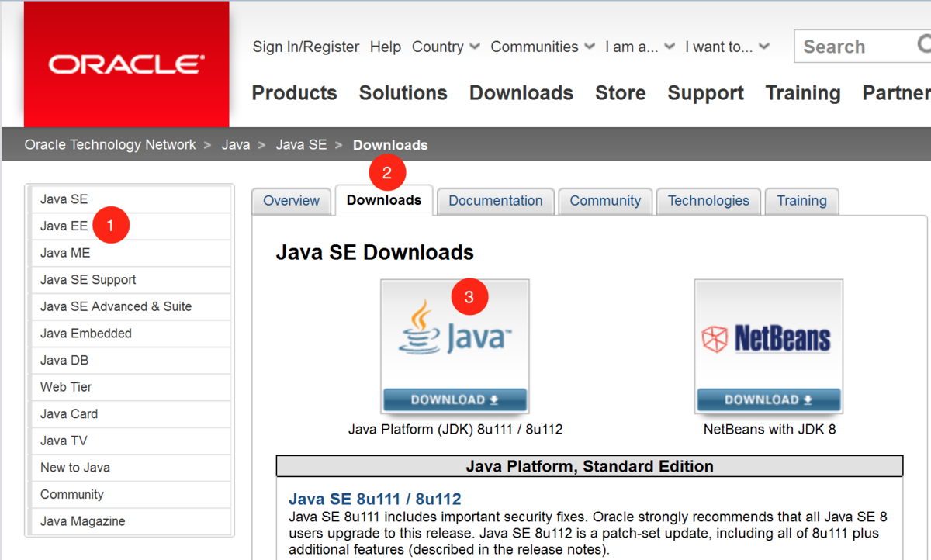Click the Java Platform JDK DOWNLOAD button
931x560 pixels.
tap(455, 399)
